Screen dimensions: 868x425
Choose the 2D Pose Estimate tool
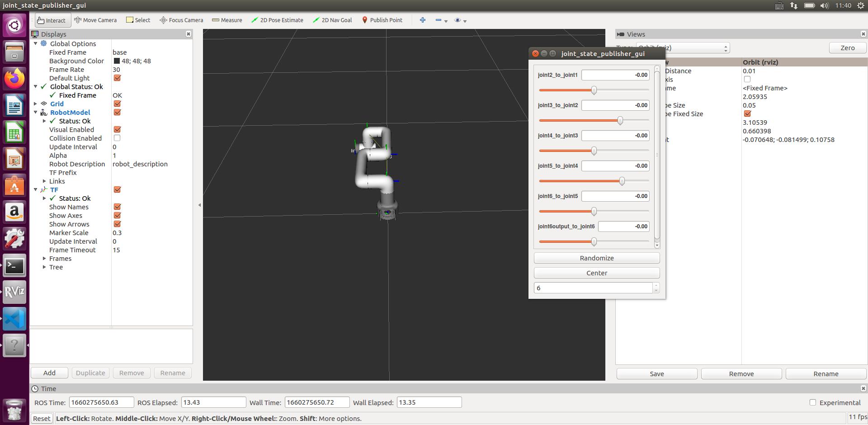pyautogui.click(x=277, y=20)
